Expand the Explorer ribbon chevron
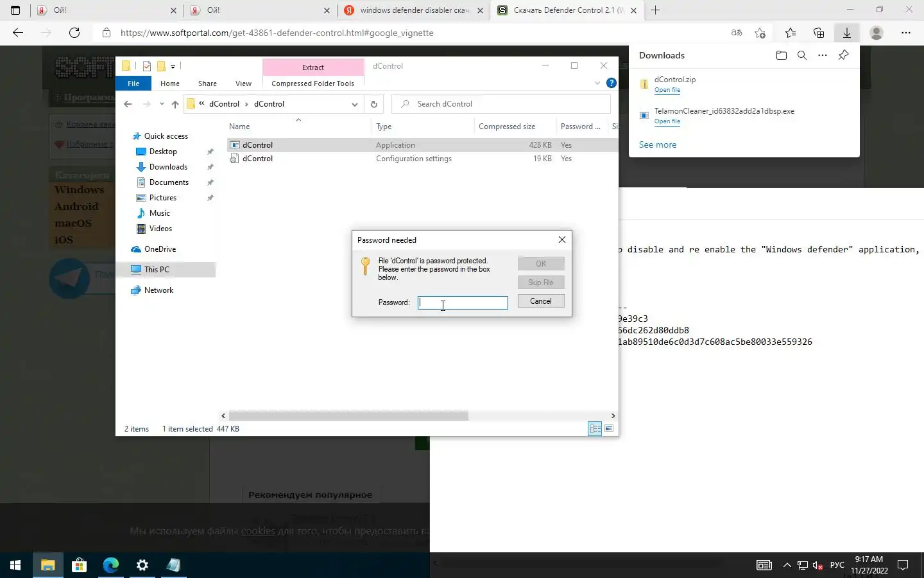The width and height of the screenshot is (924, 578). tap(597, 83)
